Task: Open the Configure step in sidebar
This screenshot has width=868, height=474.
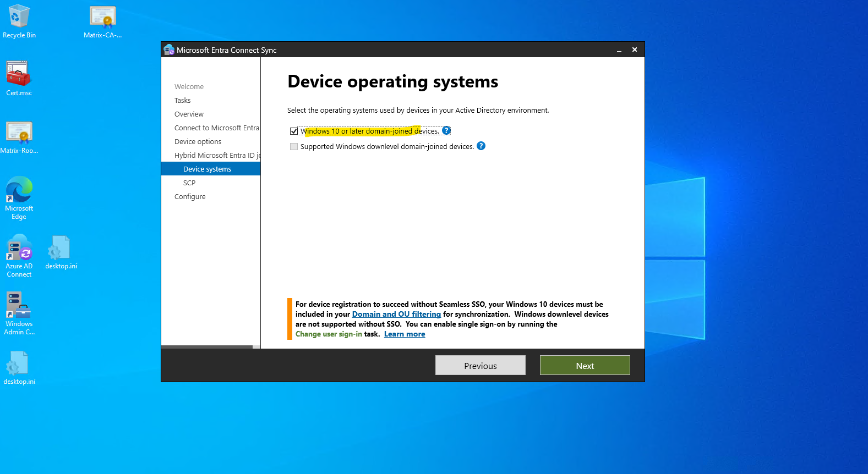Action: [x=190, y=196]
